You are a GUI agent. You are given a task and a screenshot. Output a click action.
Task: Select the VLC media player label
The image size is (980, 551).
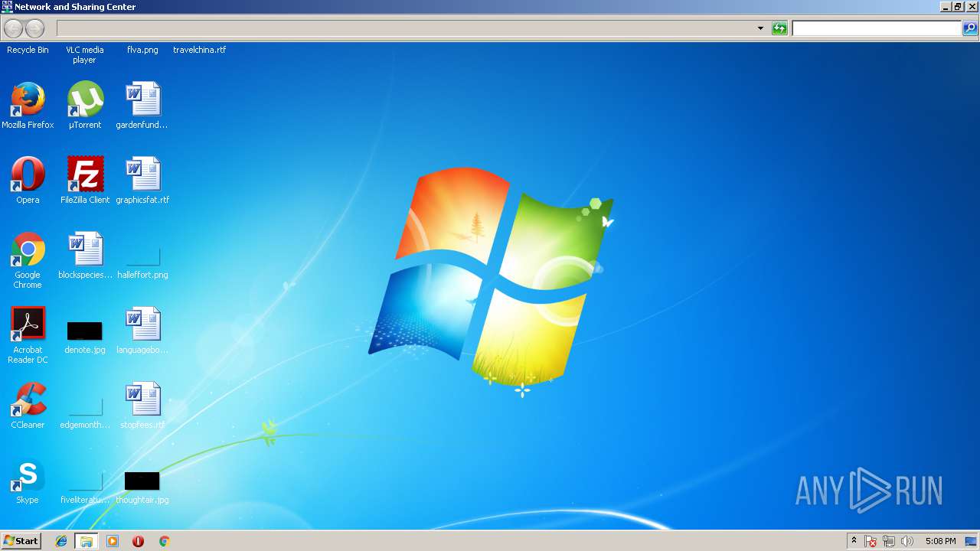tap(85, 54)
